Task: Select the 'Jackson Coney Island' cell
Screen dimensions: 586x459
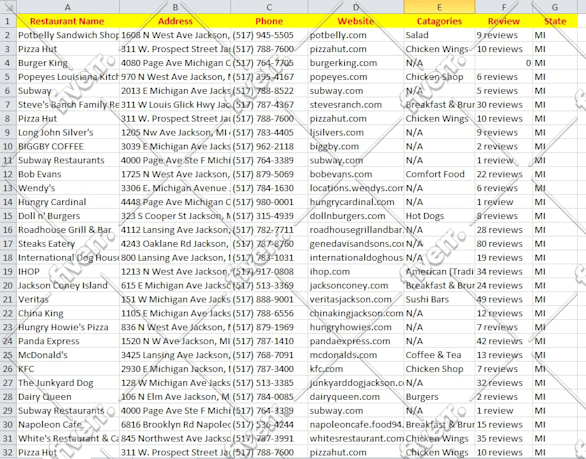Action: (68, 286)
